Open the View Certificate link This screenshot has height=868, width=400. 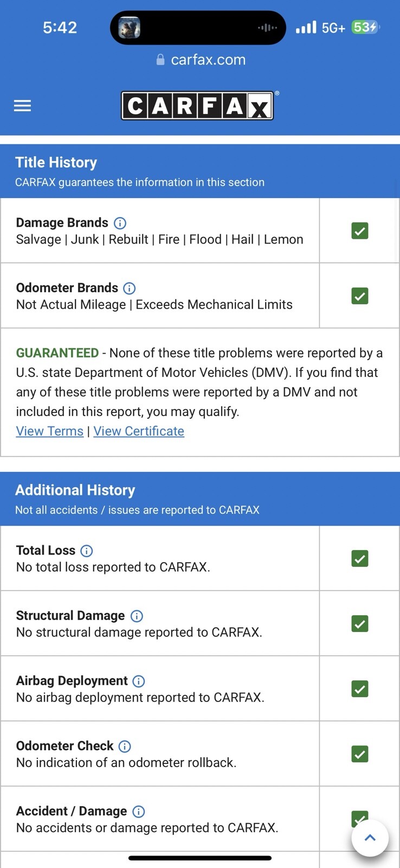pos(139,431)
